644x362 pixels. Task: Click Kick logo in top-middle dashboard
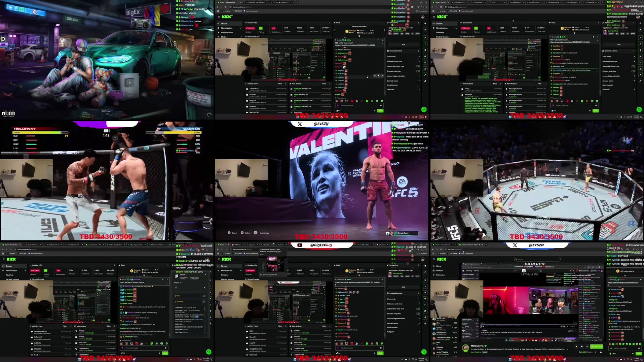227,17
